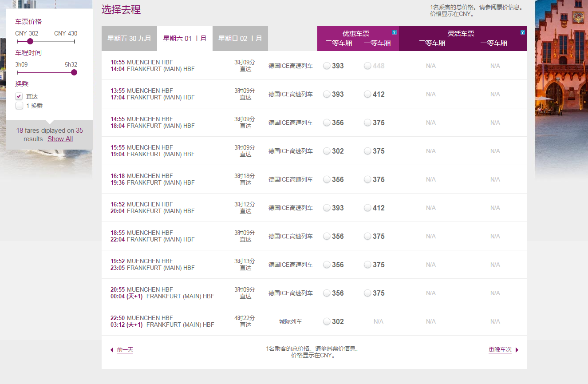Select 375 first-class fare for 19:52 train
588x384 pixels.
367,265
